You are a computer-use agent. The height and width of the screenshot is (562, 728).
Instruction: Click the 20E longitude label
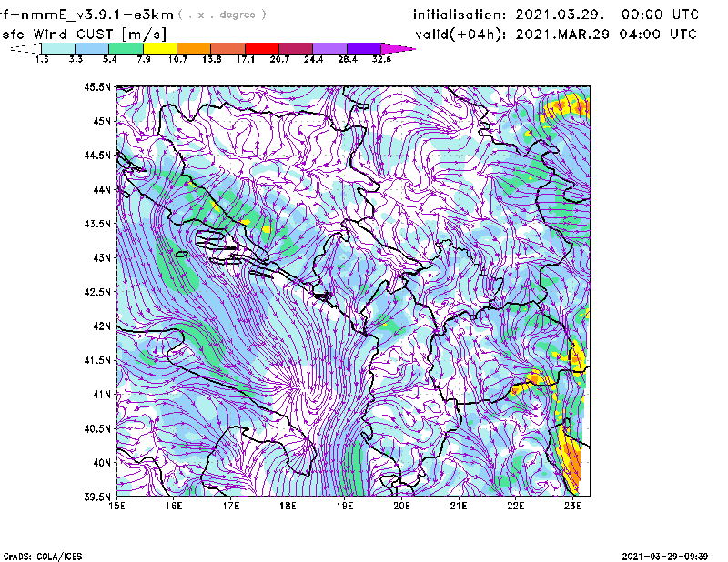401,506
